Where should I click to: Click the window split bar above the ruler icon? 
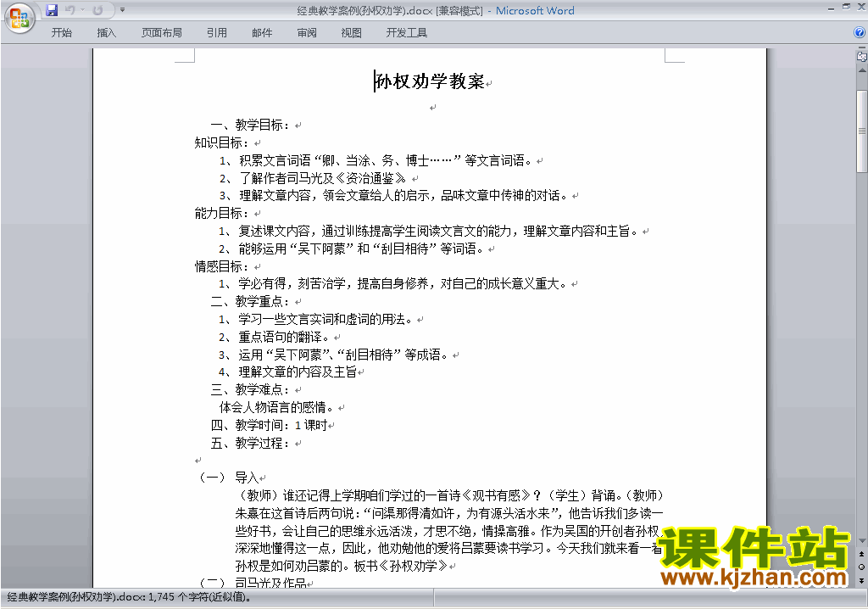tap(861, 47)
